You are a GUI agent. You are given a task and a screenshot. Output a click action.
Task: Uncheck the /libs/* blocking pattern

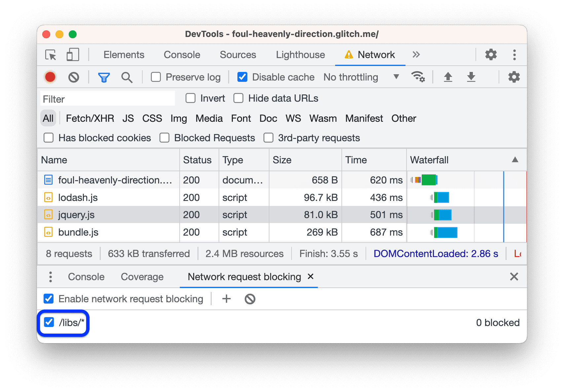49,322
